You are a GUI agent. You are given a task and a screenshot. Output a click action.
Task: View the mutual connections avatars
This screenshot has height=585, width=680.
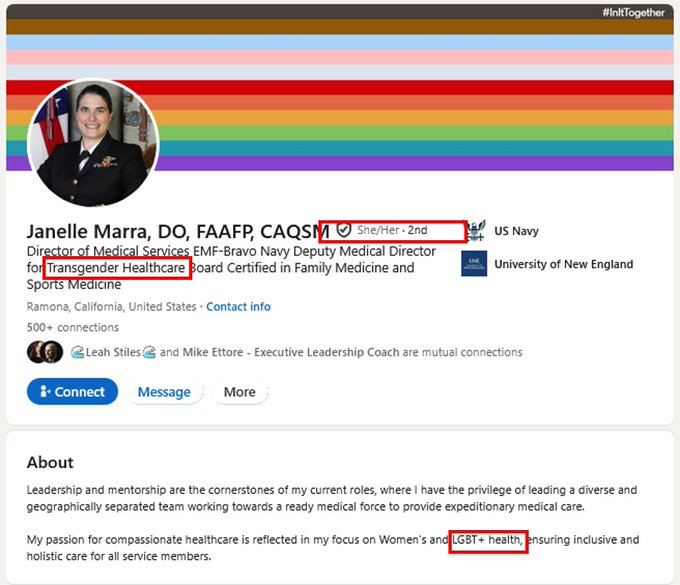pyautogui.click(x=45, y=352)
